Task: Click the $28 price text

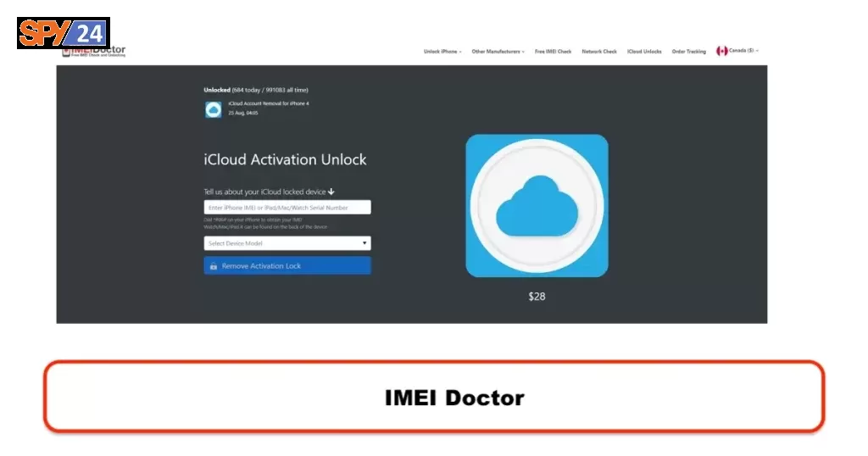Action: 537,297
